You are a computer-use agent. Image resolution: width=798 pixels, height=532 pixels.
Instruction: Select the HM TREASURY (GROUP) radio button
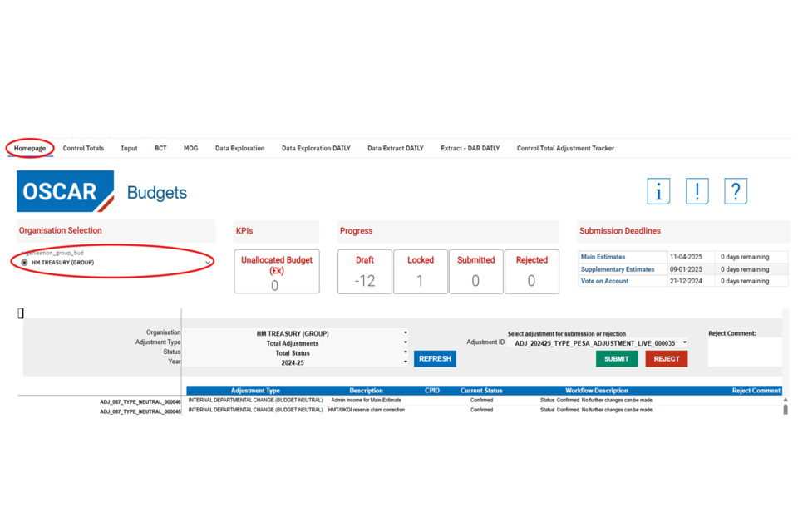(25, 263)
